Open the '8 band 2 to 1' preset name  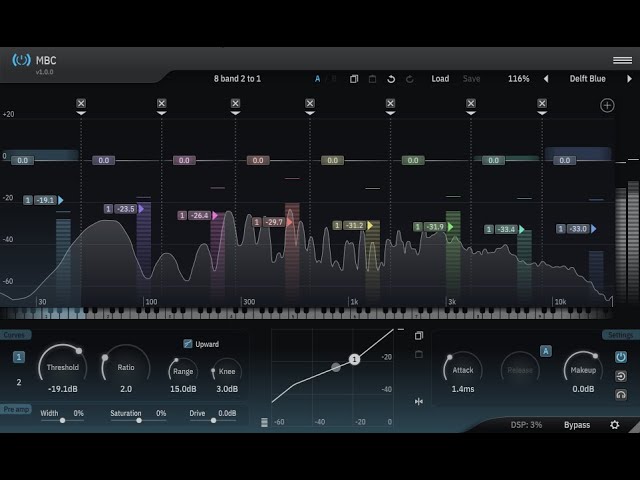tap(237, 79)
